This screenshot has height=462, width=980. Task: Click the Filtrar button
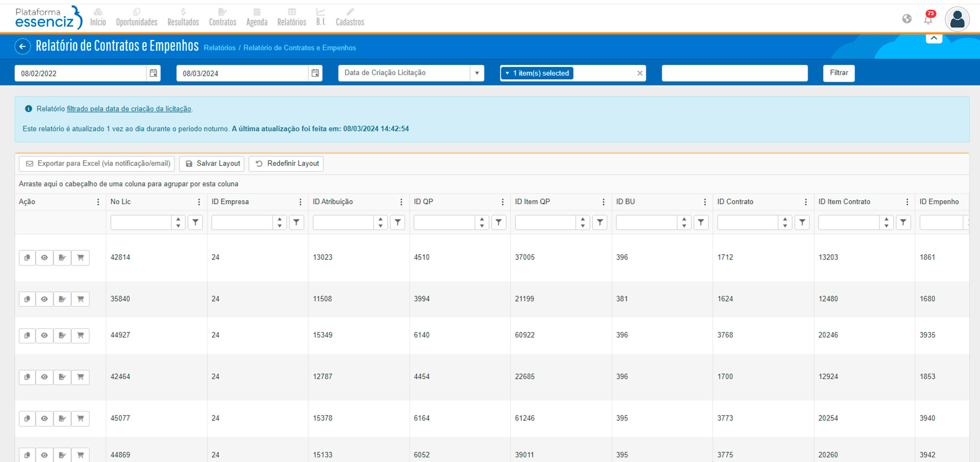[839, 73]
